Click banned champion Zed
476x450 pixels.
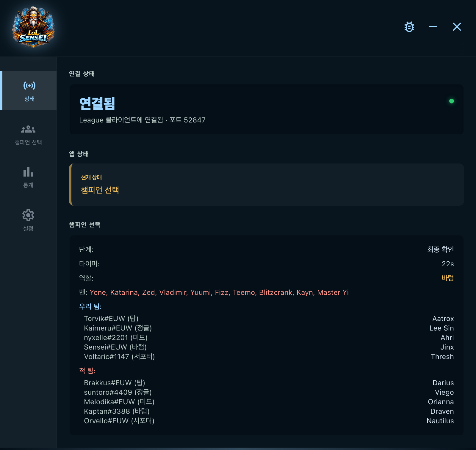pos(148,292)
